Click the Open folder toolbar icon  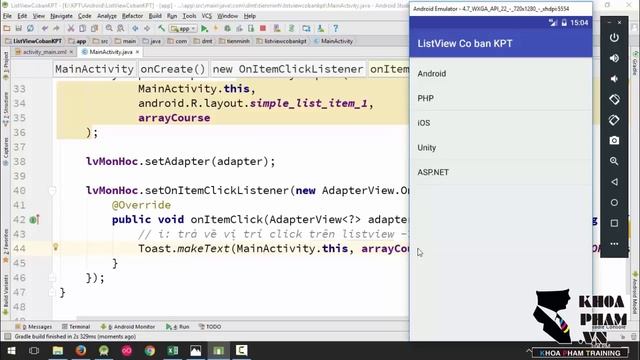[x=7, y=29]
